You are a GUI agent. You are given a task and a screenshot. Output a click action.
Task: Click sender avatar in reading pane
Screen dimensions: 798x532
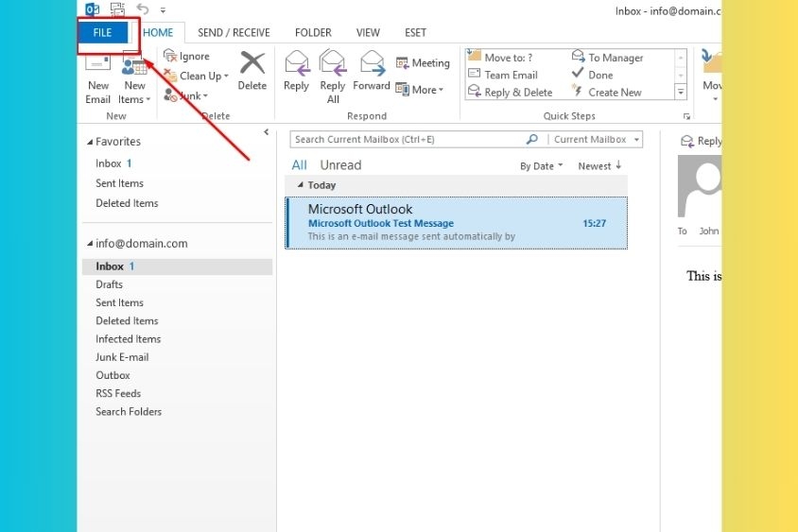pos(700,186)
